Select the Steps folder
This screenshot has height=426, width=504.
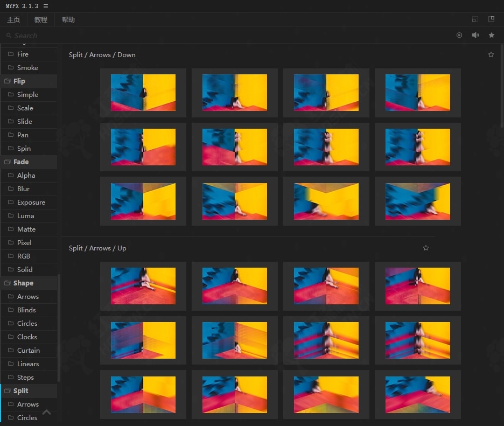click(x=29, y=378)
